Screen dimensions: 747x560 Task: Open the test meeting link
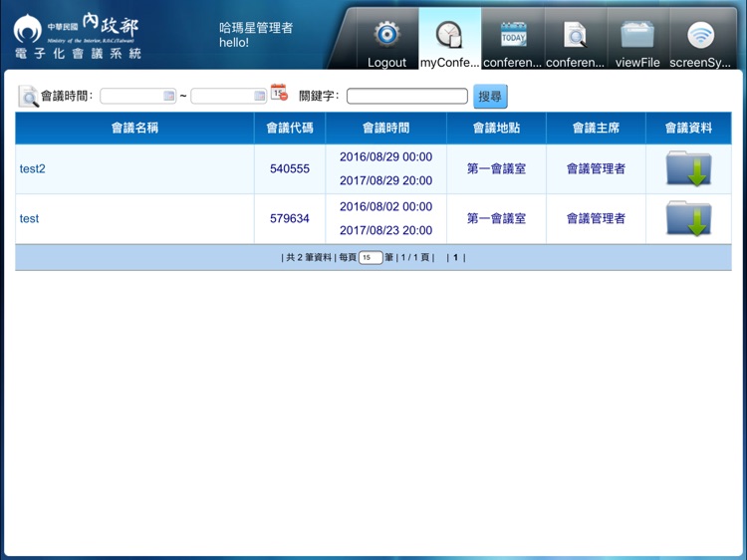pyautogui.click(x=29, y=218)
